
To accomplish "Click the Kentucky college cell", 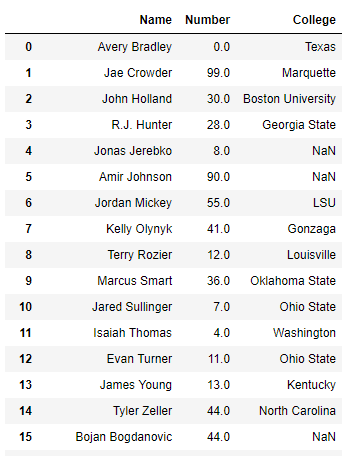I will click(x=311, y=385).
